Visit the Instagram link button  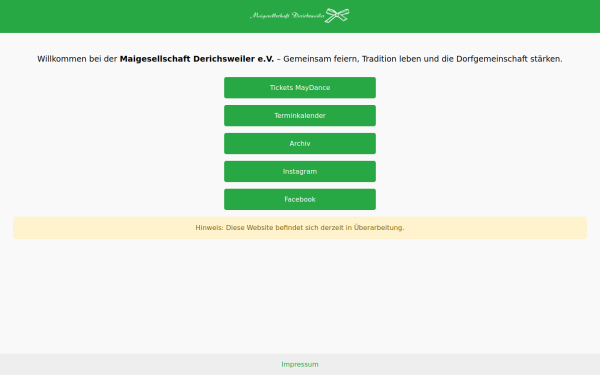[300, 171]
